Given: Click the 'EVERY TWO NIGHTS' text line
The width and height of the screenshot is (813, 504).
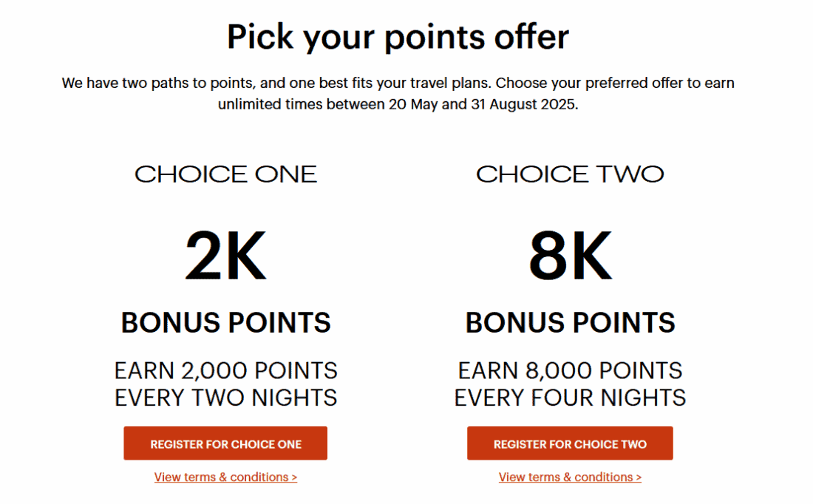Looking at the screenshot, I should point(225,398).
